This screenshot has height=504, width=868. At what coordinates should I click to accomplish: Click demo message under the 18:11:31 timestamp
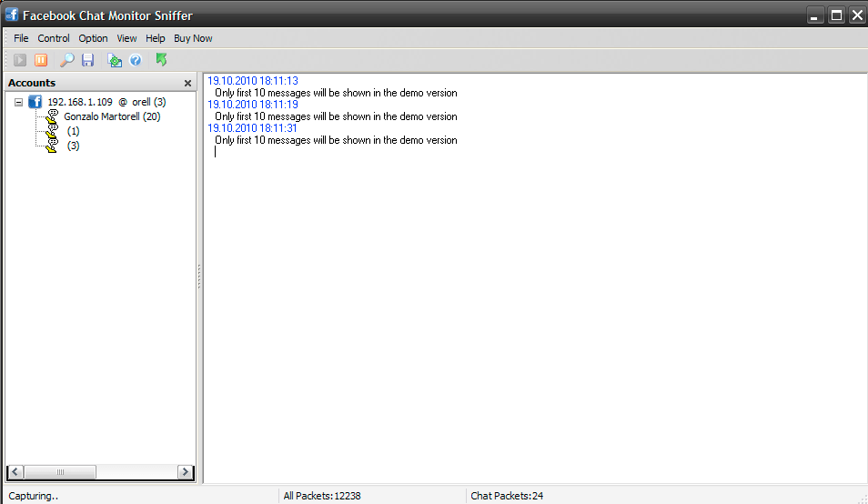(x=336, y=140)
